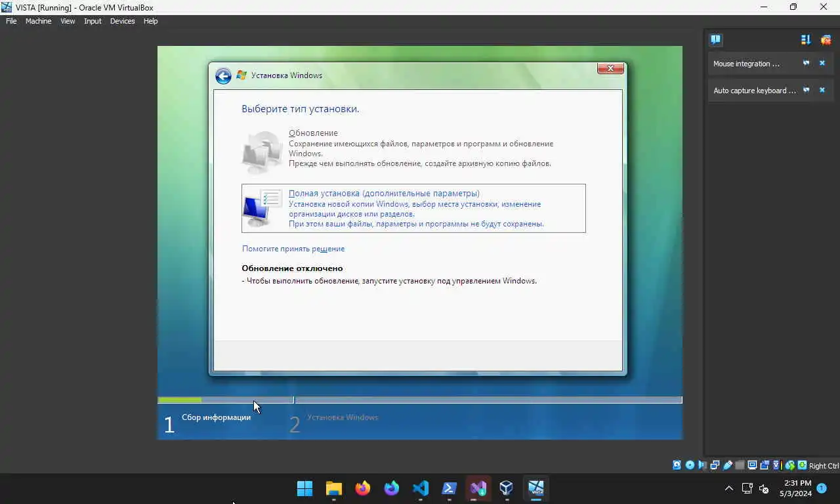Open the Devices menu
This screenshot has width=840, height=504.
pos(122,21)
